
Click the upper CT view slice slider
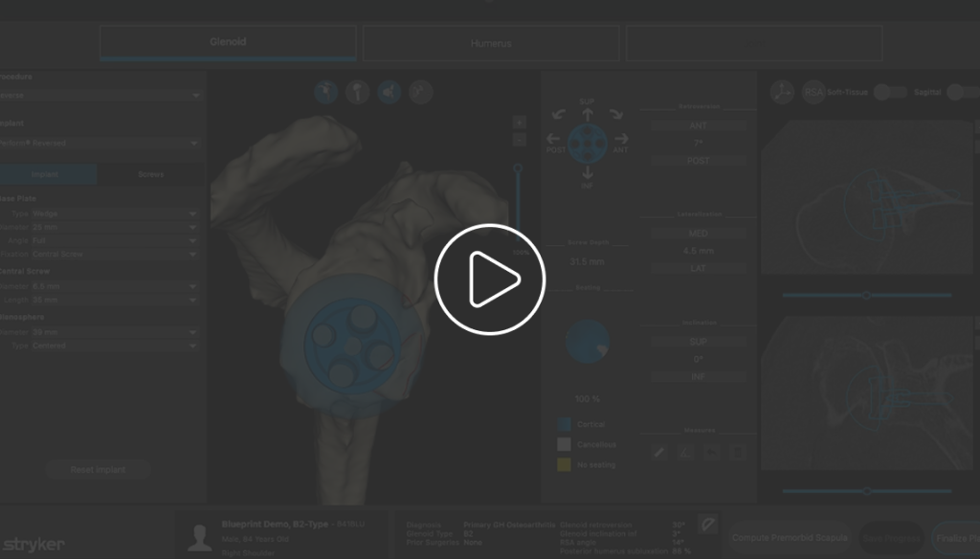coord(866,295)
